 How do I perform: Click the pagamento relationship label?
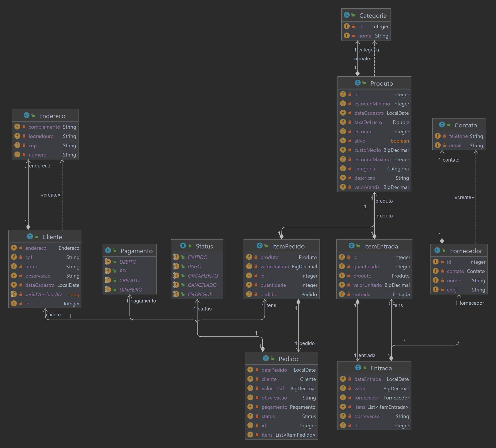(x=143, y=301)
